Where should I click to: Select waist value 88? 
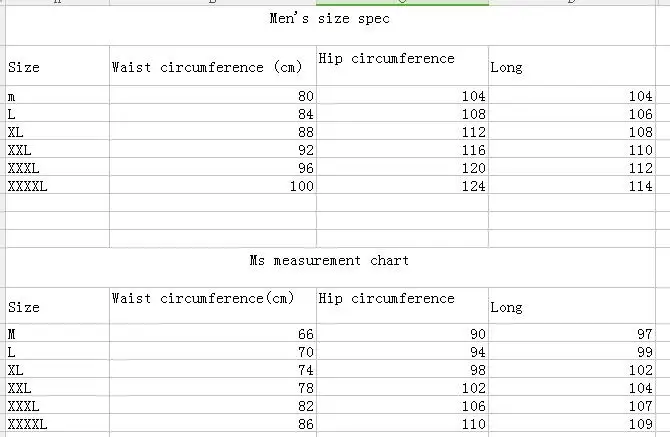tap(213, 131)
